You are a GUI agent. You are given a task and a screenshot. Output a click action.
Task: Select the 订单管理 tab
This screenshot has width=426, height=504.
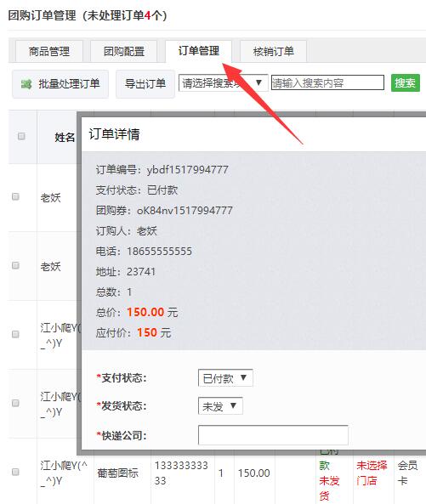pos(199,51)
